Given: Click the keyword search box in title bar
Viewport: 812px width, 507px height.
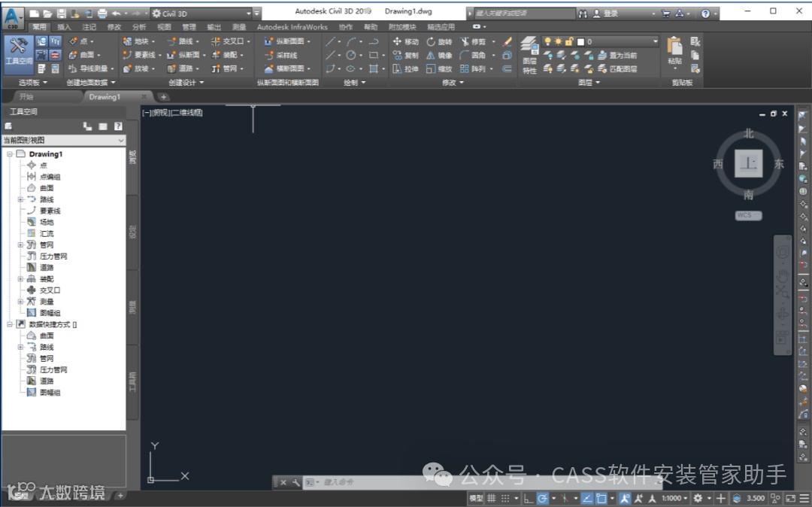Looking at the screenshot, I should 524,14.
